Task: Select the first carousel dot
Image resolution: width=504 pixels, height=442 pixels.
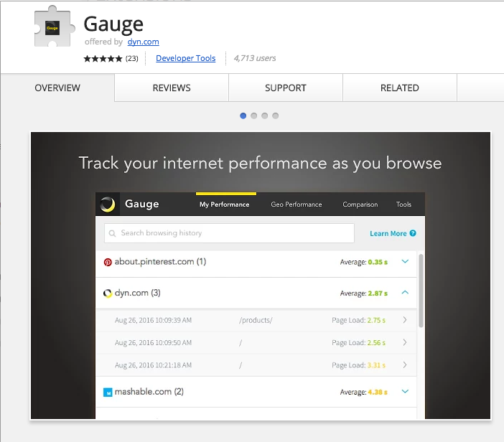Action: tap(243, 116)
